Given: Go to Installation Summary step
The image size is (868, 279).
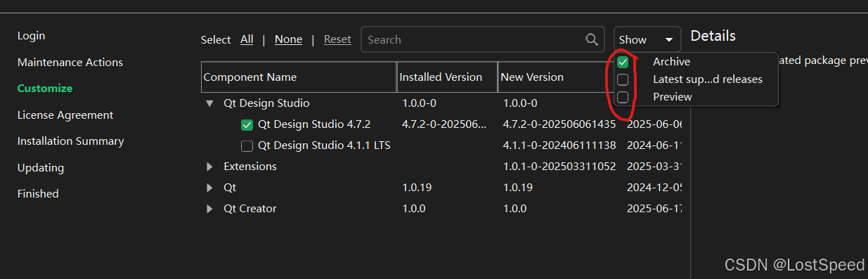Looking at the screenshot, I should click(x=70, y=141).
